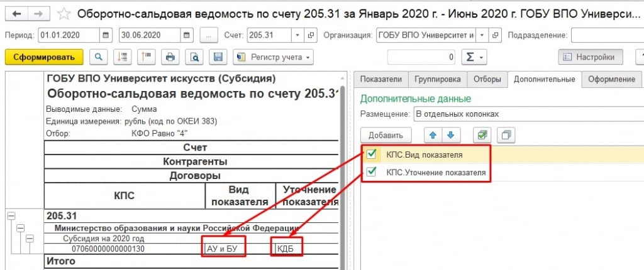Open the Размещение dropdown field
The height and width of the screenshot is (270, 644).
point(528,114)
